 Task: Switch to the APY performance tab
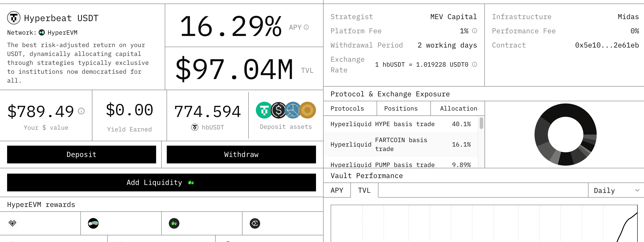click(337, 190)
